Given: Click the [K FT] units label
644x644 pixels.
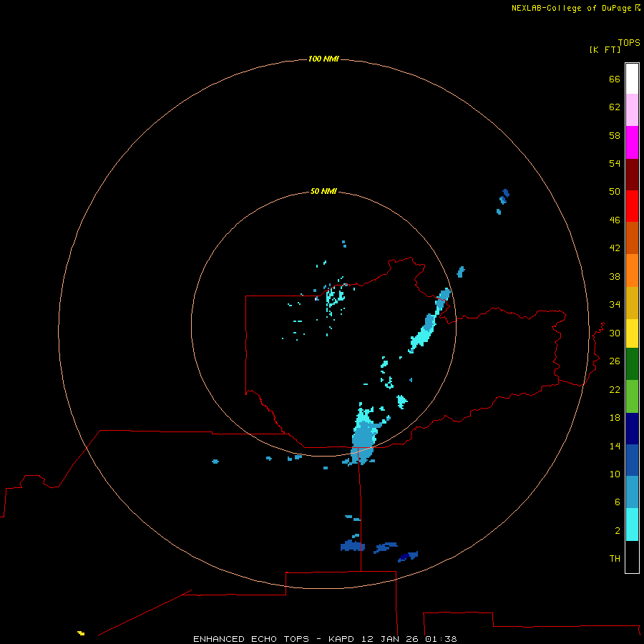Looking at the screenshot, I should (x=605, y=49).
